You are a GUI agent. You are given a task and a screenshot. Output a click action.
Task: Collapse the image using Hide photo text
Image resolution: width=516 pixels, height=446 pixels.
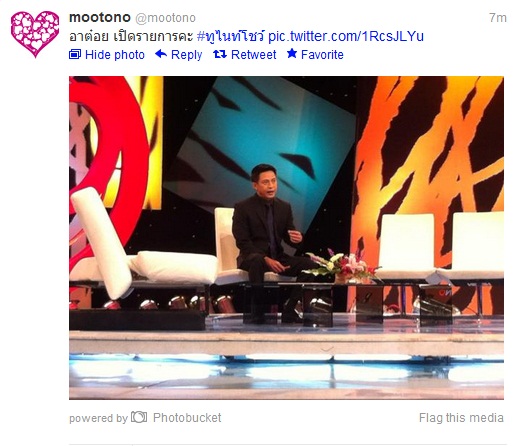[115, 55]
